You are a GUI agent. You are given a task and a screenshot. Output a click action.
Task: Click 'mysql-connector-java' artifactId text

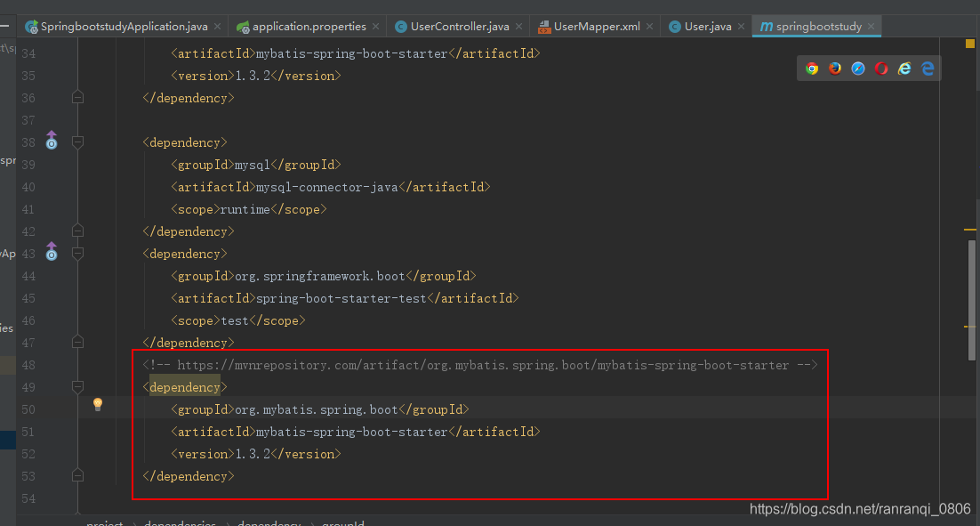pyautogui.click(x=327, y=187)
